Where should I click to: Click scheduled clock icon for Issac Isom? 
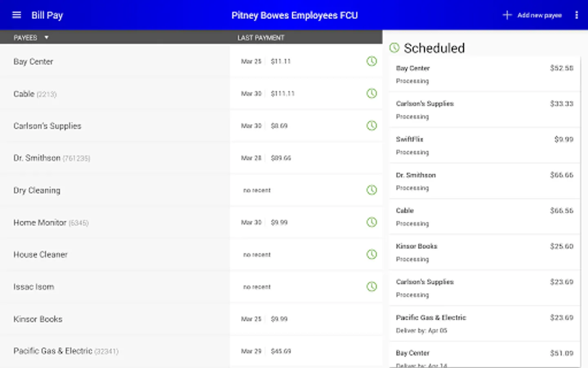(372, 287)
